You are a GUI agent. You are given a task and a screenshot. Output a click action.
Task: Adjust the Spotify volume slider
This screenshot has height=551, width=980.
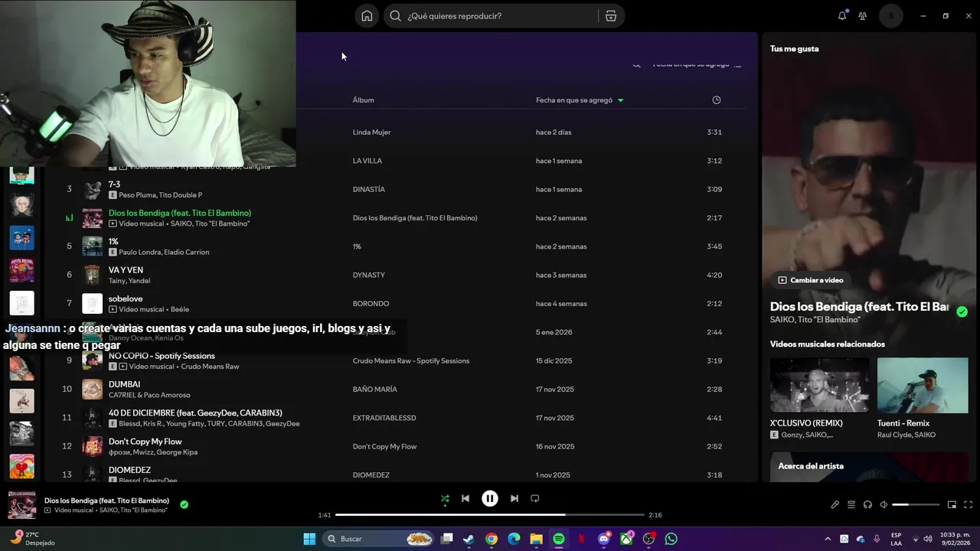916,505
